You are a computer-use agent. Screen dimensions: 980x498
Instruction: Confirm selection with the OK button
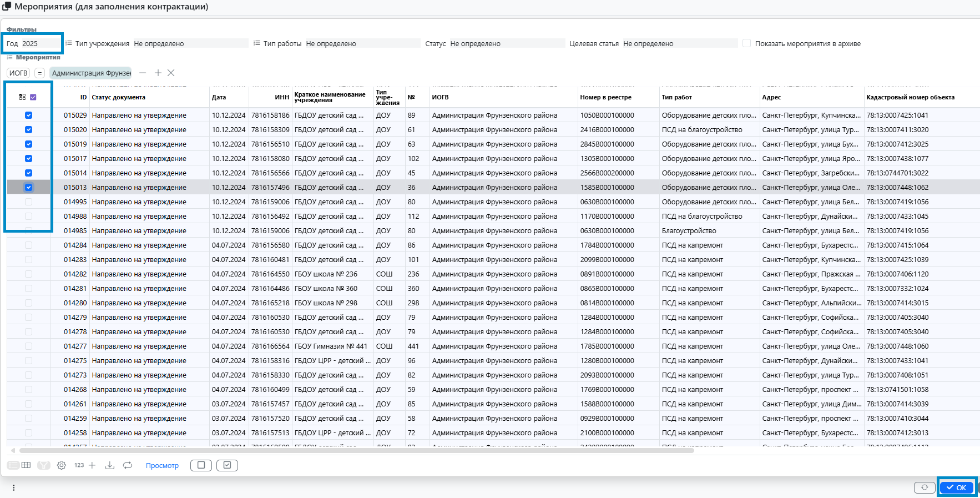point(957,487)
